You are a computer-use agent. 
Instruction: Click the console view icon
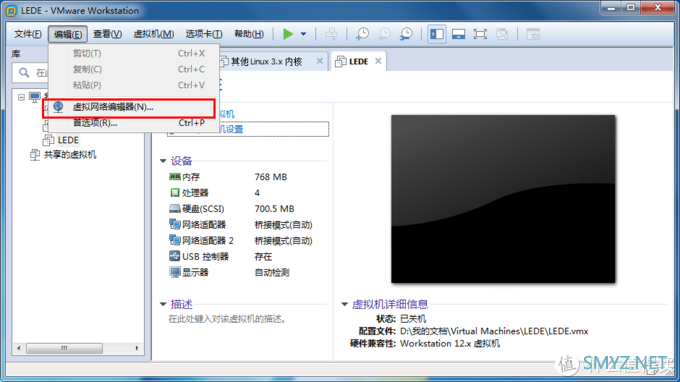(x=533, y=34)
